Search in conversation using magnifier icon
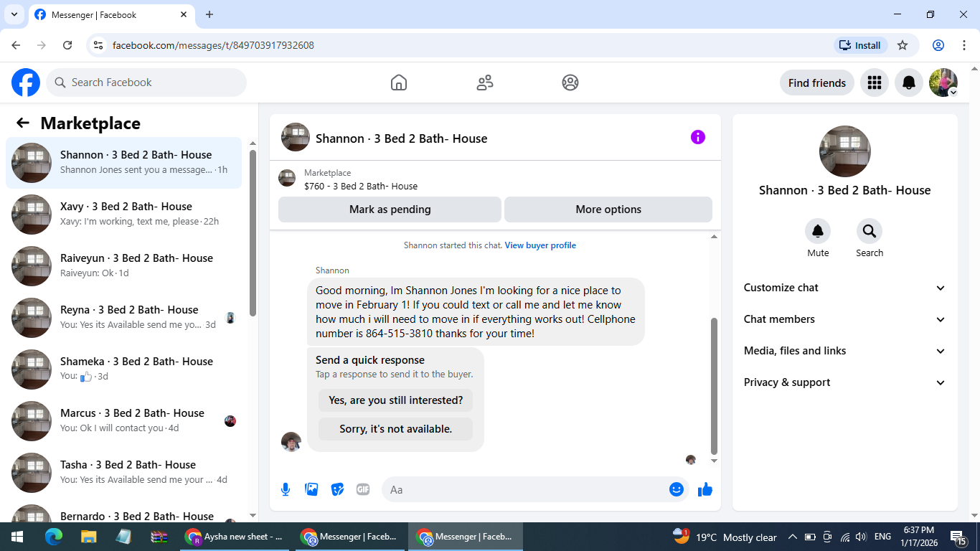980x551 pixels. tap(870, 231)
